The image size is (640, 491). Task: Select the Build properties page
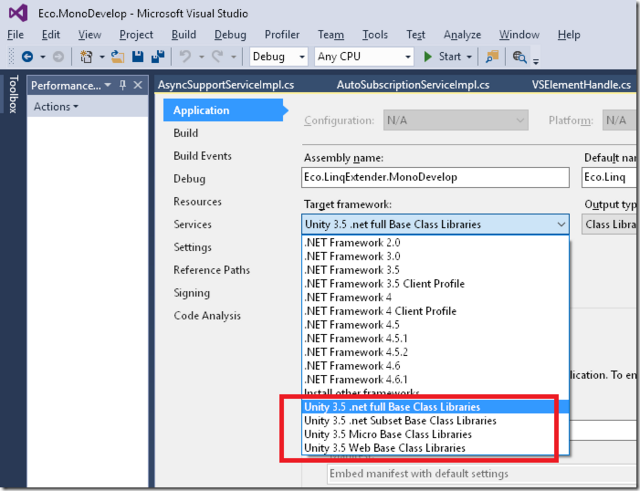[x=186, y=133]
